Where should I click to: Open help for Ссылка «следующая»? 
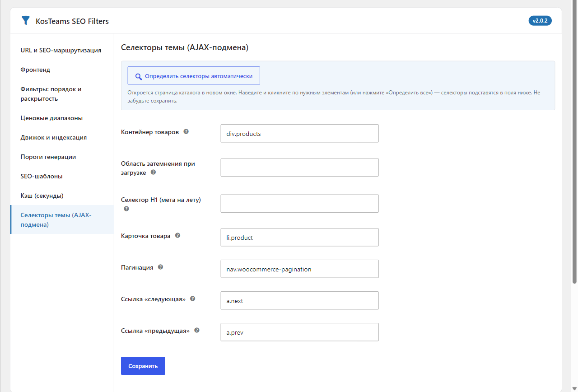(x=193, y=299)
